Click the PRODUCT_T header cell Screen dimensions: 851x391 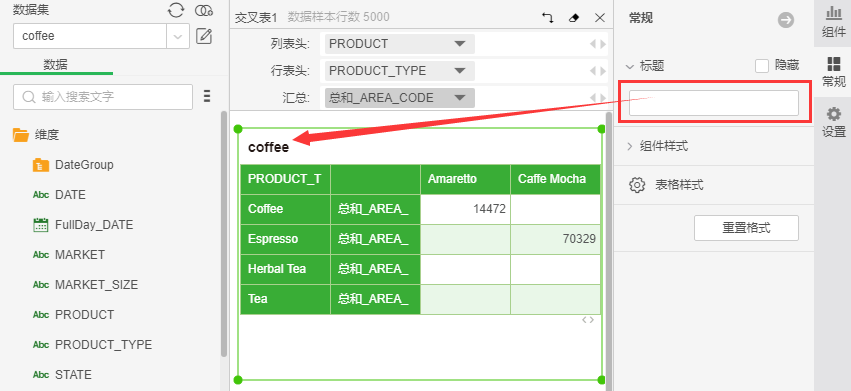pos(285,179)
